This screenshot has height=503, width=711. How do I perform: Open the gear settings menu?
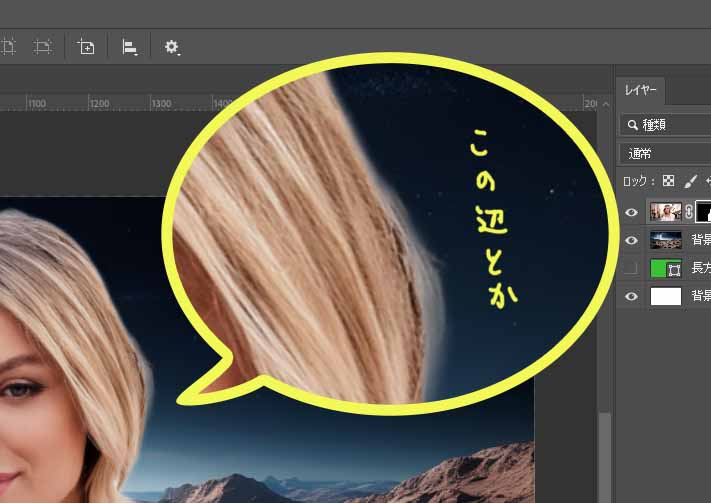point(172,46)
